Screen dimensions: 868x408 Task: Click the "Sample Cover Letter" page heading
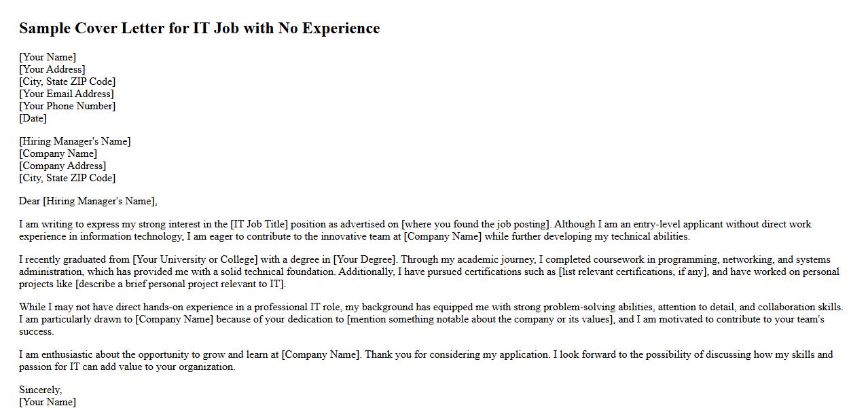pyautogui.click(x=199, y=29)
